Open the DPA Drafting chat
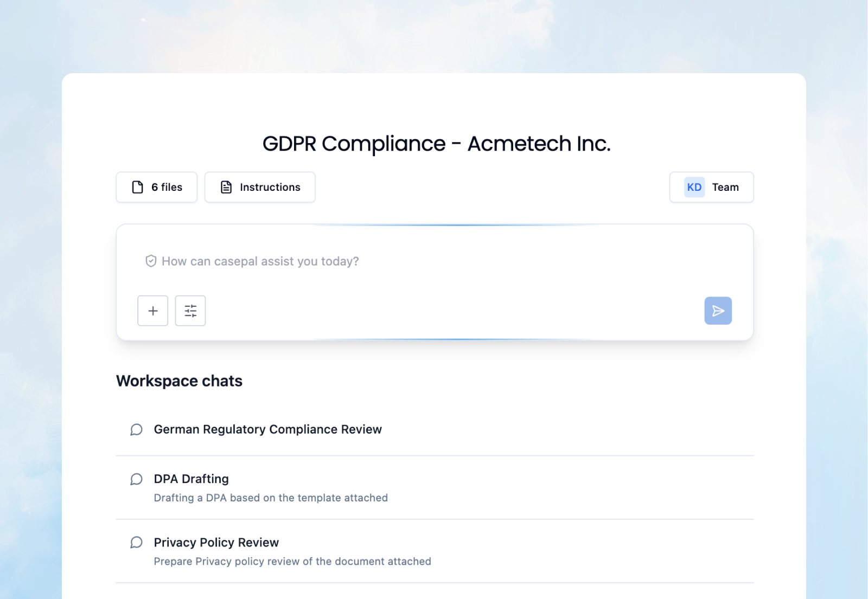The image size is (868, 599). pos(435,488)
